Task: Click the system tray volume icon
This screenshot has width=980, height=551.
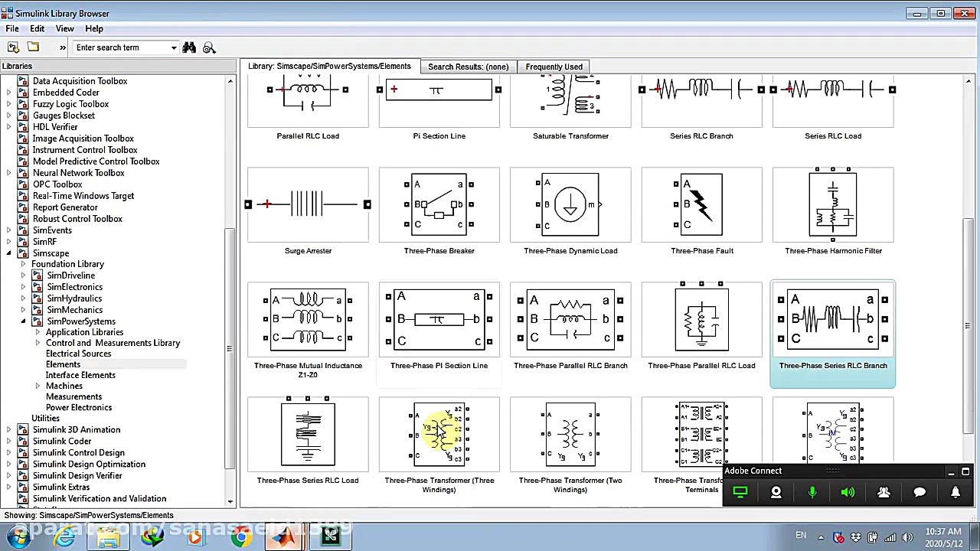Action: tap(907, 537)
